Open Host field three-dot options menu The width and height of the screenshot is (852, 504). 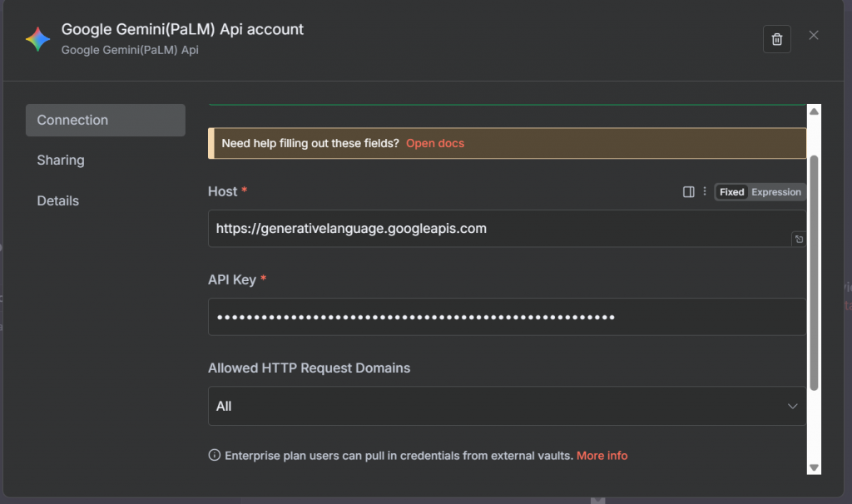[705, 192]
